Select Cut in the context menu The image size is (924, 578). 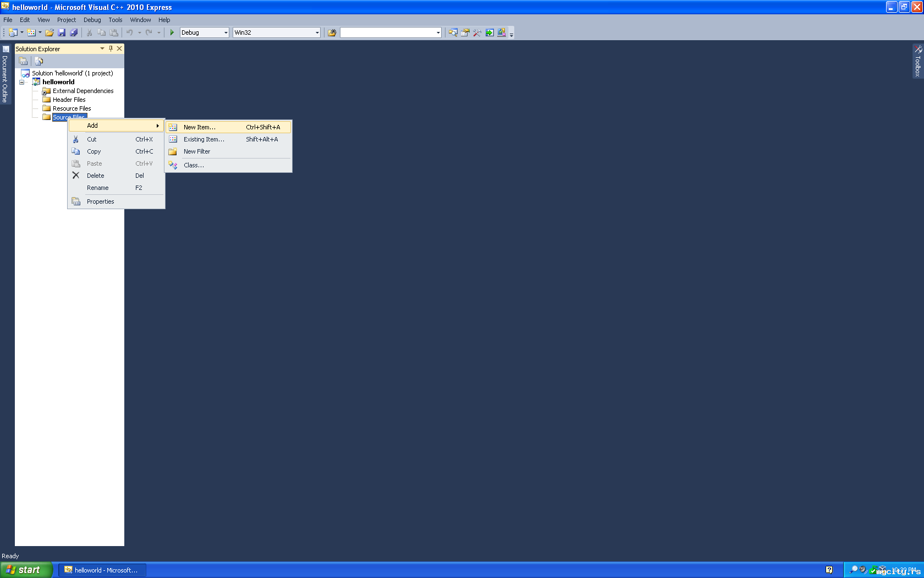[116, 139]
